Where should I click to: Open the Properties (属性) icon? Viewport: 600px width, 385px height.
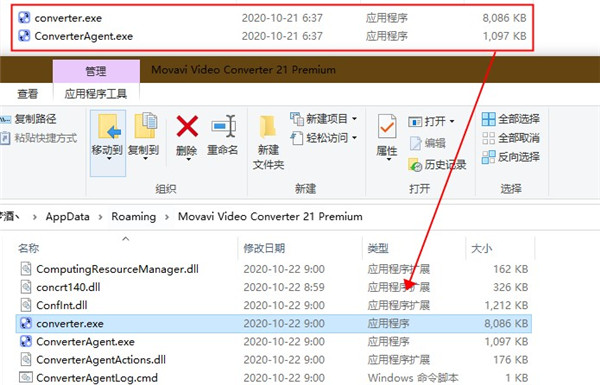tap(386, 127)
